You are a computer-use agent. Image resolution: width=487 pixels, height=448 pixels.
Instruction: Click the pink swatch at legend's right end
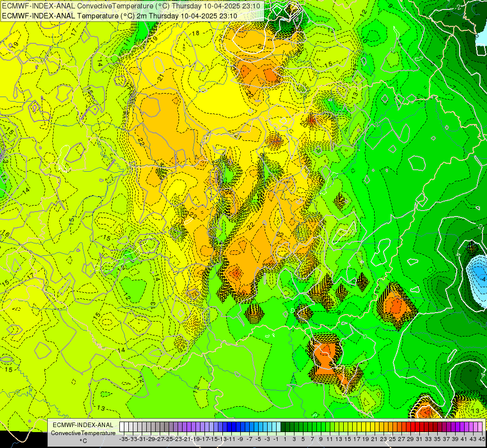(x=480, y=427)
